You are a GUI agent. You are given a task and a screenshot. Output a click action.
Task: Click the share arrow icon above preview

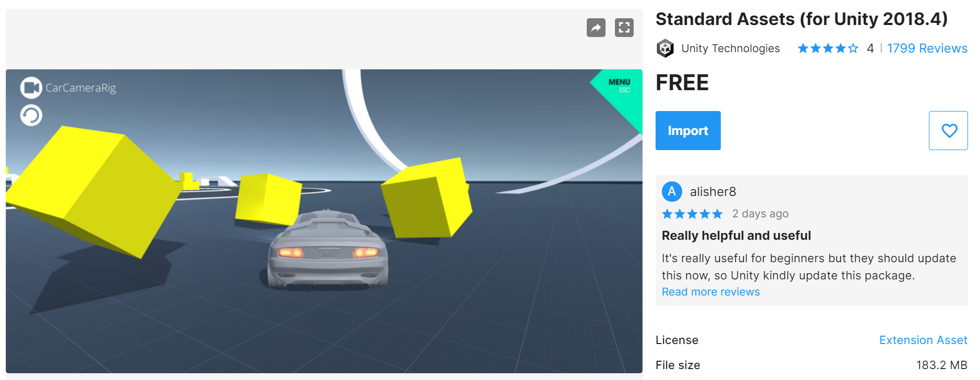tap(596, 28)
